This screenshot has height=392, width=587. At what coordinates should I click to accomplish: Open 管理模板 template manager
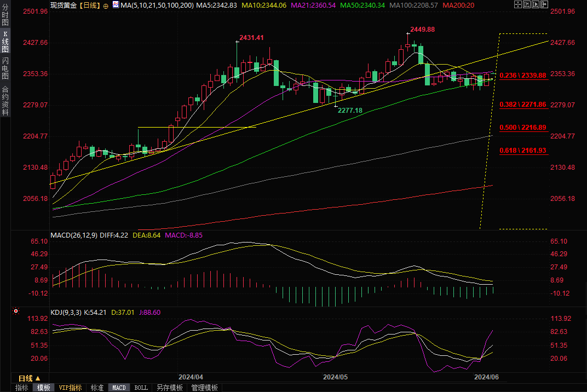(204, 388)
